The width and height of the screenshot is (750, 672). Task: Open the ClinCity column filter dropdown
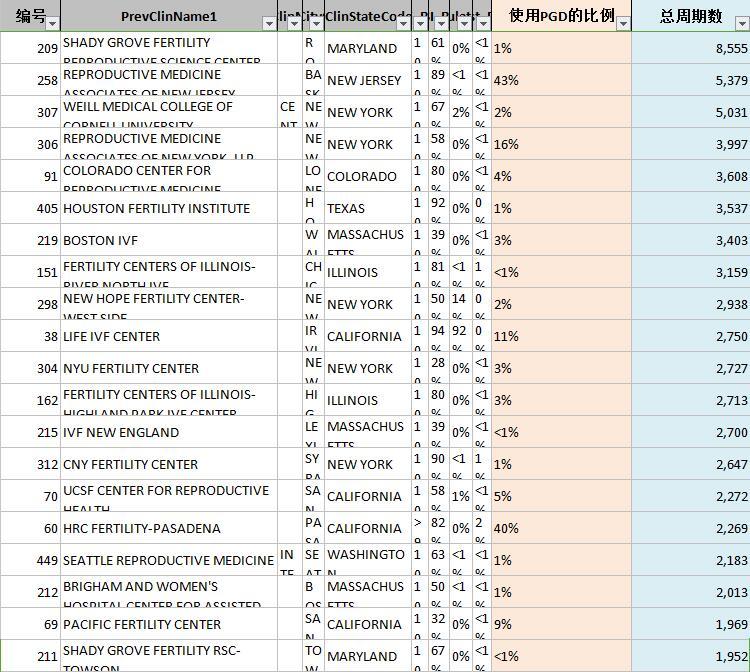click(317, 23)
